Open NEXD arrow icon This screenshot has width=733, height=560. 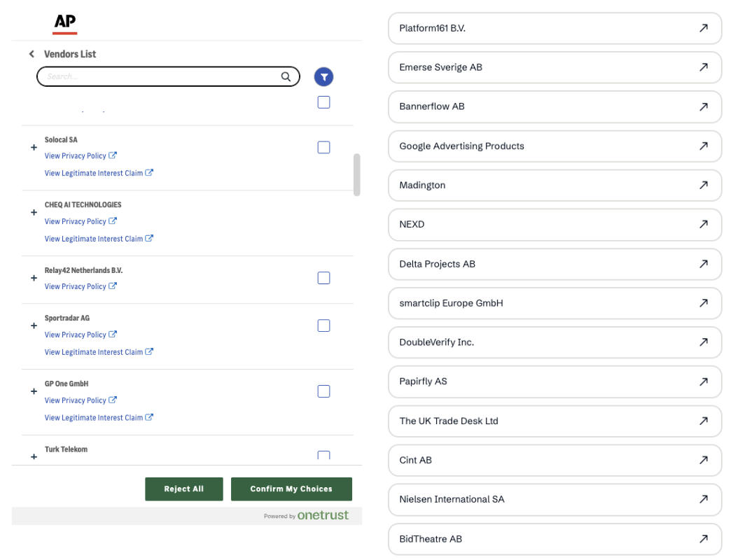click(x=704, y=225)
